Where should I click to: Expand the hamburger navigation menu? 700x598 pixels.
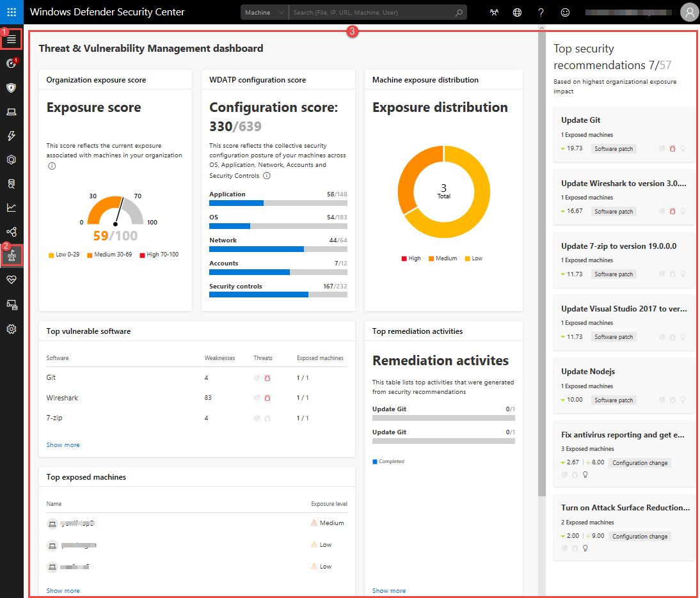point(12,39)
